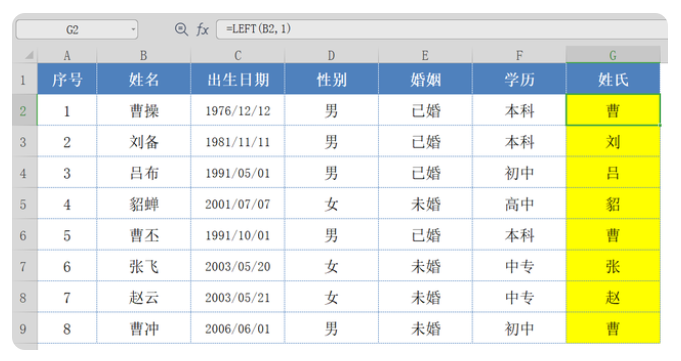Select yellow cell containing 赵
The width and height of the screenshot is (681, 361).
(x=613, y=297)
